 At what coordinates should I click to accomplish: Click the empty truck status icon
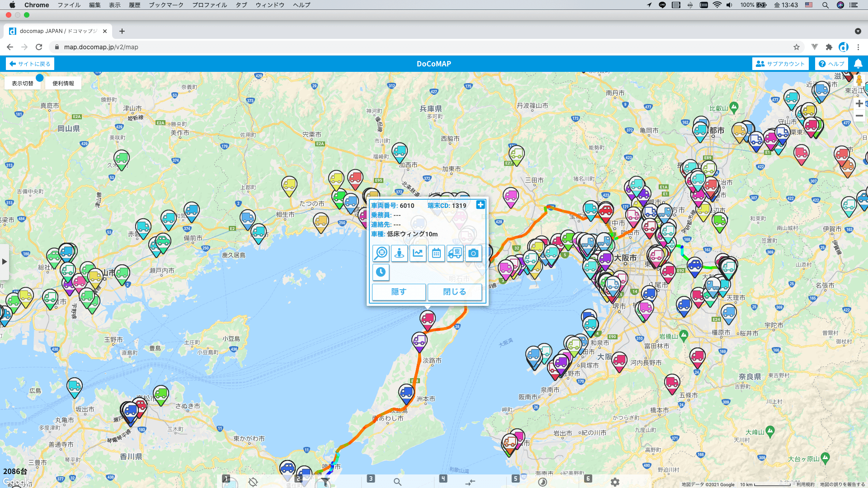coord(455,253)
